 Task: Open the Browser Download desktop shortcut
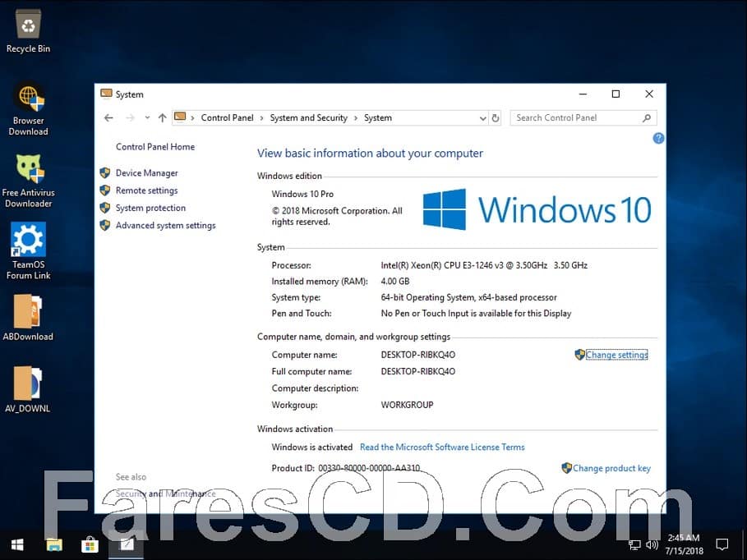pyautogui.click(x=28, y=109)
